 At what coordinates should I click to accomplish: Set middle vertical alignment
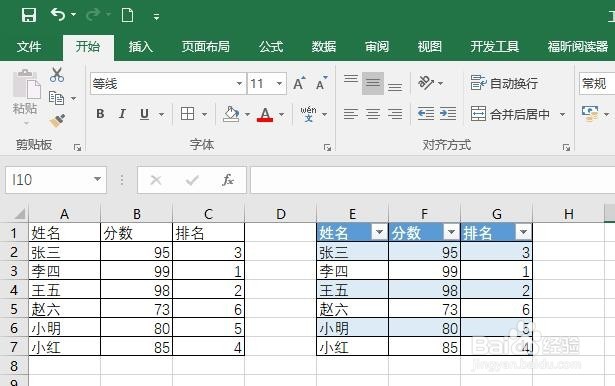tap(373, 83)
